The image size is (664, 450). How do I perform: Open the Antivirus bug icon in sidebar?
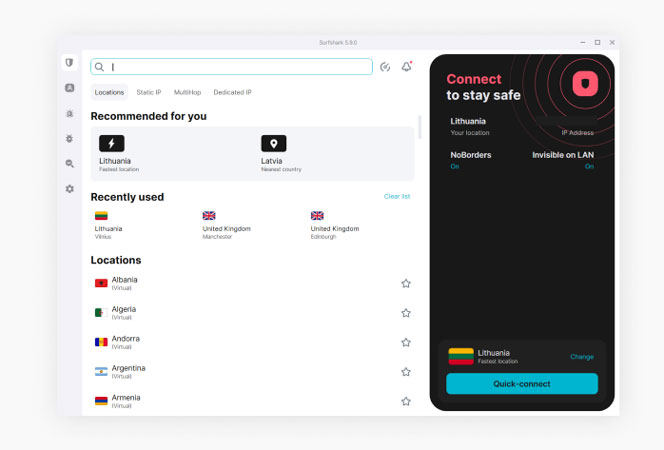tap(69, 113)
